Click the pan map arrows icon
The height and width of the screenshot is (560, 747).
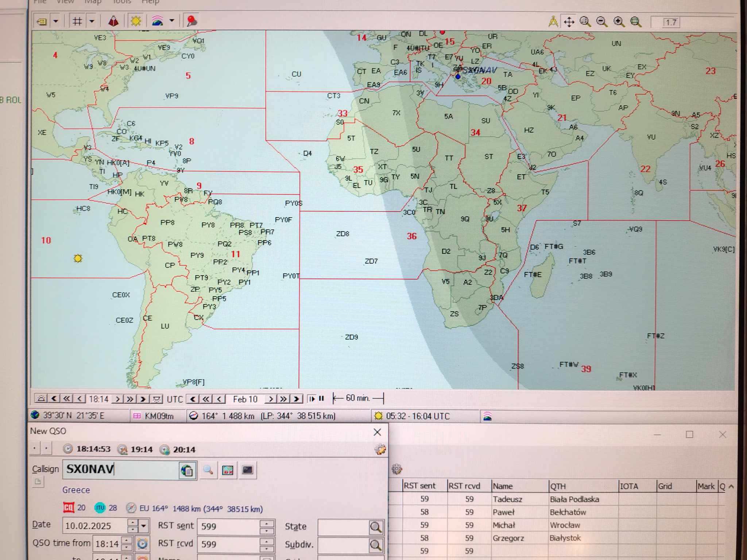click(x=569, y=22)
